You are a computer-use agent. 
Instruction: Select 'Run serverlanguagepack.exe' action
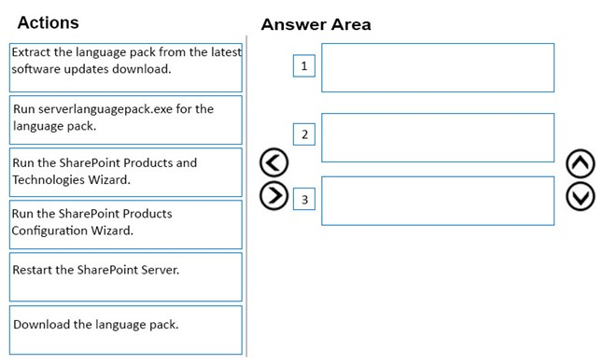point(126,119)
